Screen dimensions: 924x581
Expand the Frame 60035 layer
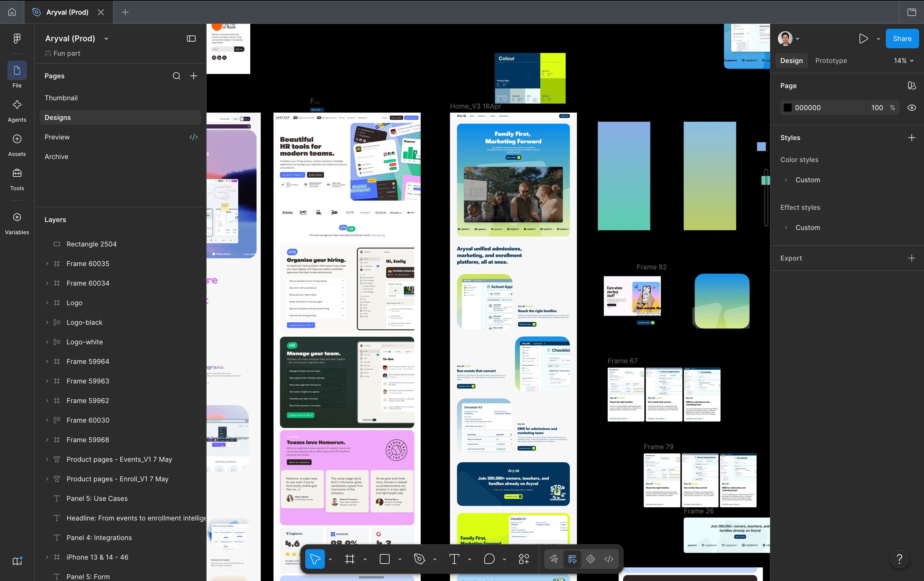pos(47,263)
